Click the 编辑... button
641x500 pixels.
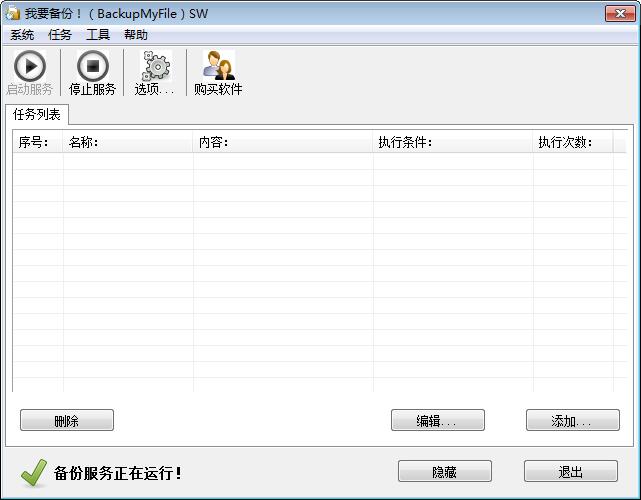coord(438,420)
